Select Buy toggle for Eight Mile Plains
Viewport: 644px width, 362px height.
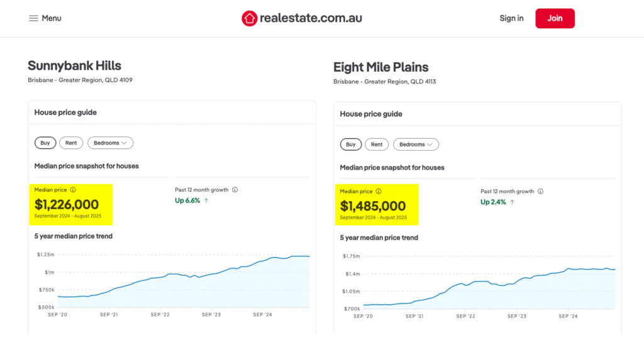point(351,145)
